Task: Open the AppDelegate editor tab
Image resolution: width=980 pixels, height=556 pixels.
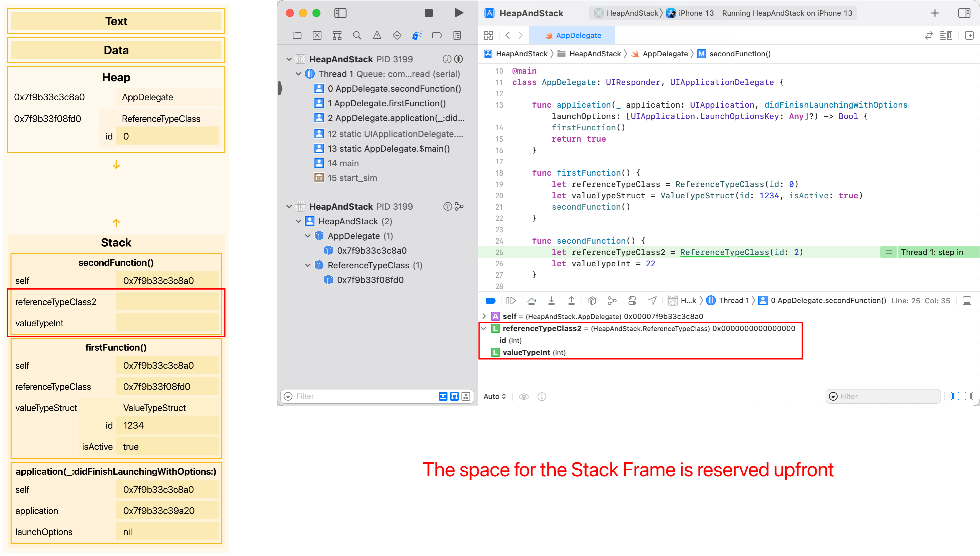Action: click(x=573, y=35)
